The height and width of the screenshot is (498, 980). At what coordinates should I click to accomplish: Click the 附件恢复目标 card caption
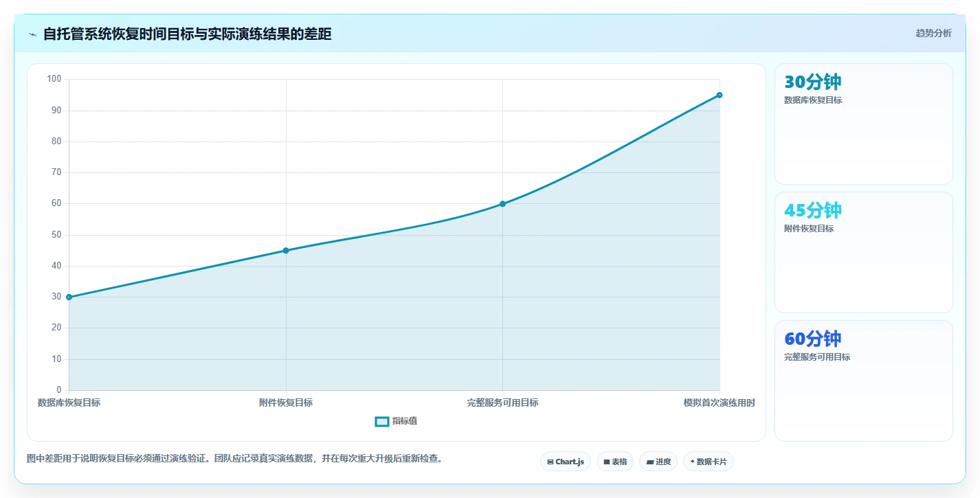(x=809, y=229)
